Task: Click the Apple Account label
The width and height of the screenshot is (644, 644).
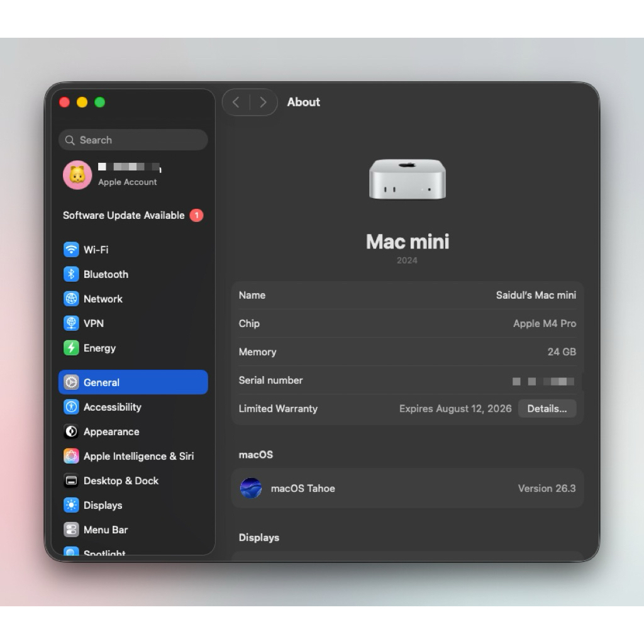Action: (x=127, y=182)
